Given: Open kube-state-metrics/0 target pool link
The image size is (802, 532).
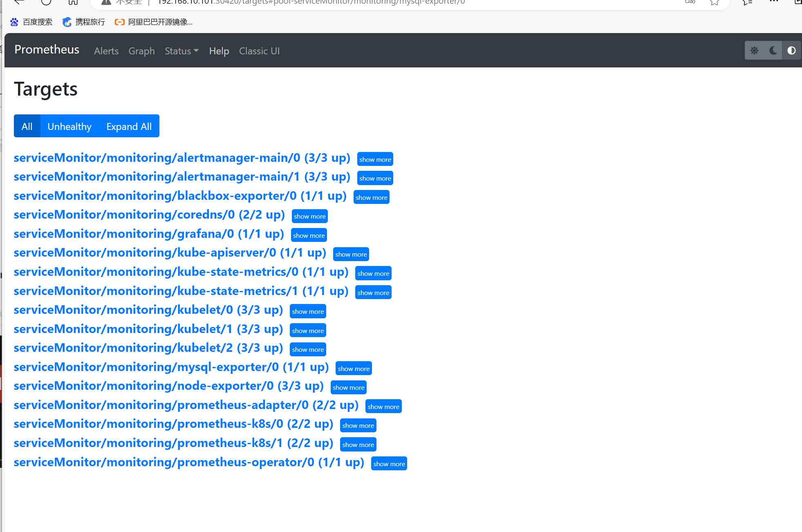Looking at the screenshot, I should [x=181, y=272].
